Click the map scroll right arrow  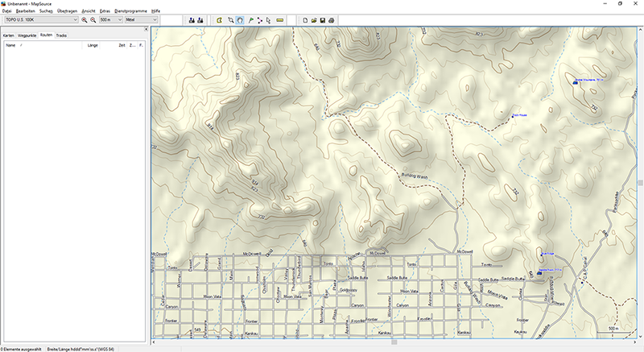coord(635,342)
